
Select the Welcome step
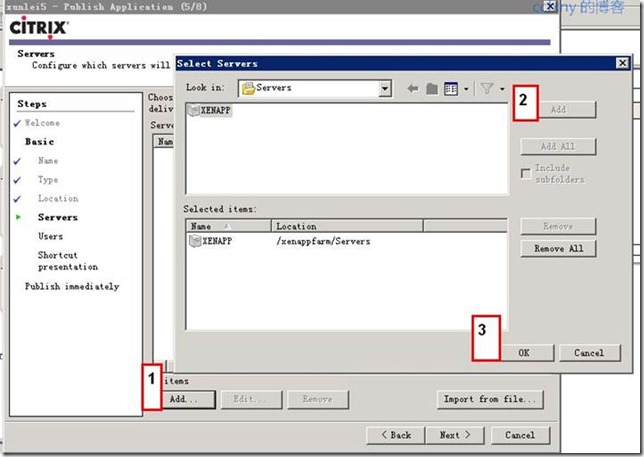[42, 123]
